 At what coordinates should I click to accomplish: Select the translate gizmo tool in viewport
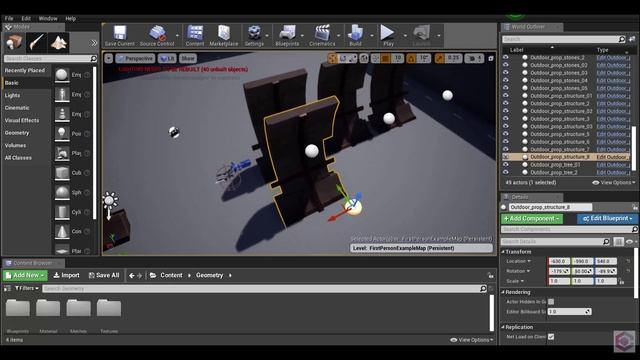coord(333,59)
